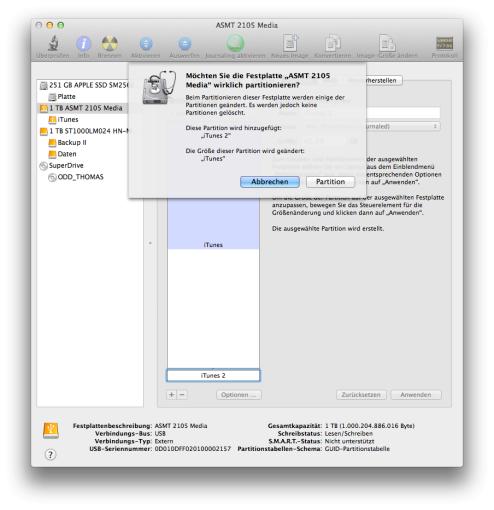This screenshot has height=510, width=494.
Task: Click the Überprüfen microscope toolbar icon
Action: 53,43
